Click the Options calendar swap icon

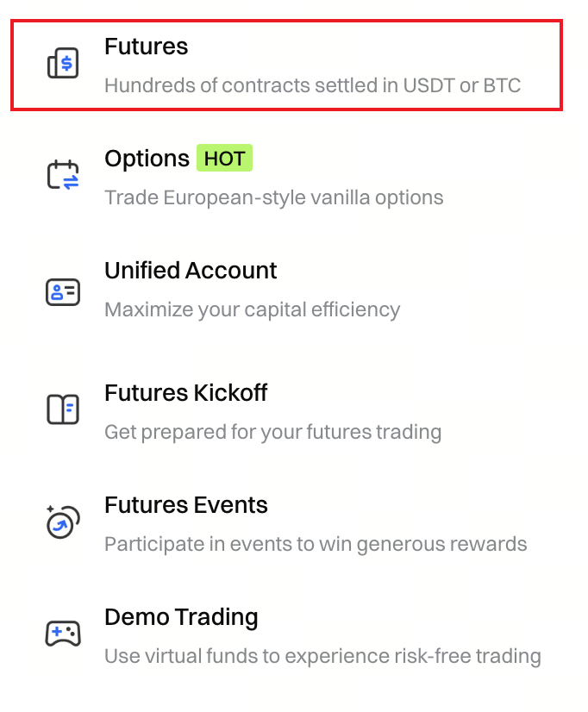tap(63, 174)
